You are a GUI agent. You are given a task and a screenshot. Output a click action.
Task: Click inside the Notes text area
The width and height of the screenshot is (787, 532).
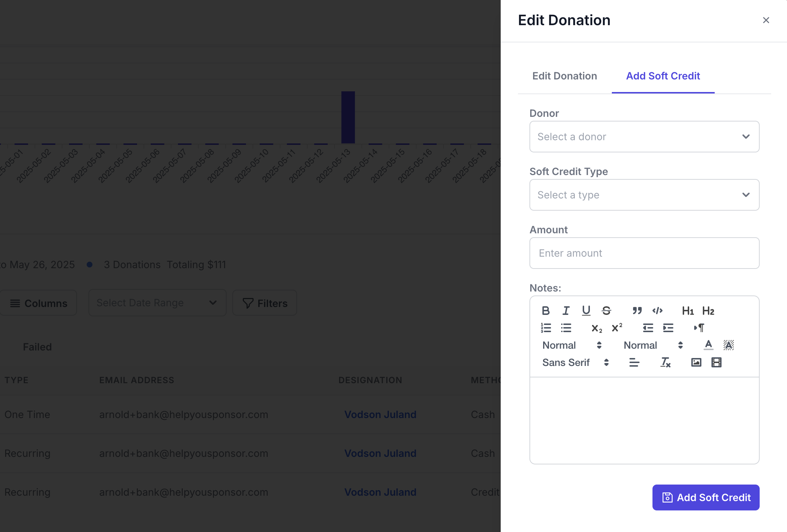coord(644,420)
